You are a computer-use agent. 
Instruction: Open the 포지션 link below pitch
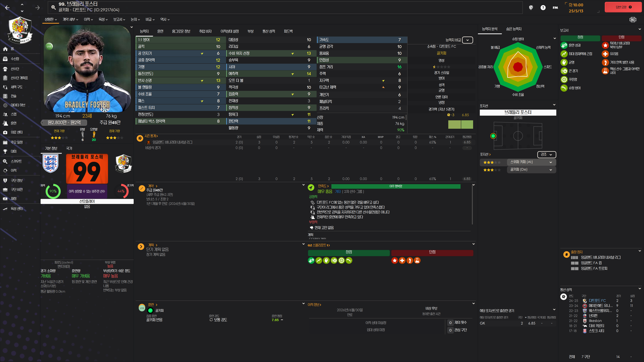click(x=485, y=155)
